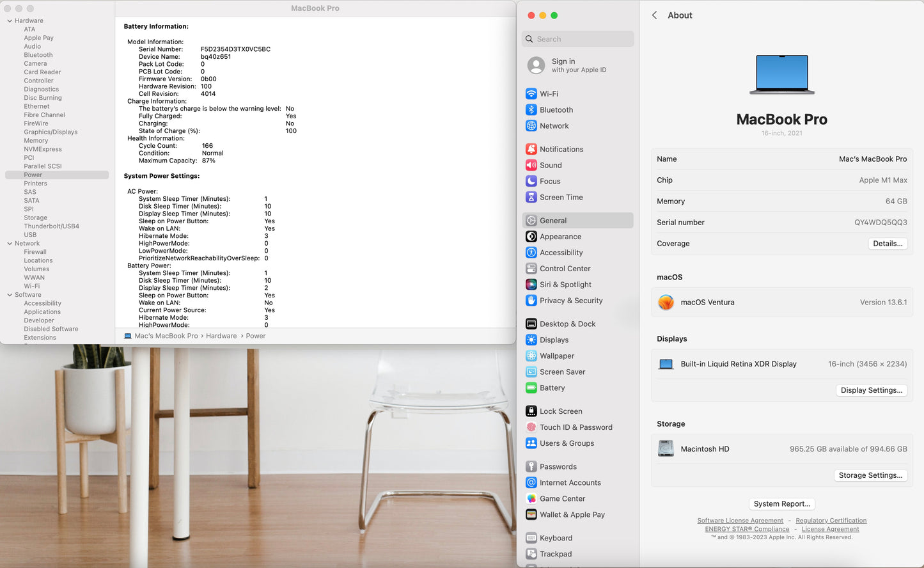924x568 pixels.
Task: Collapse the Network section in System Information
Action: pyautogui.click(x=10, y=244)
